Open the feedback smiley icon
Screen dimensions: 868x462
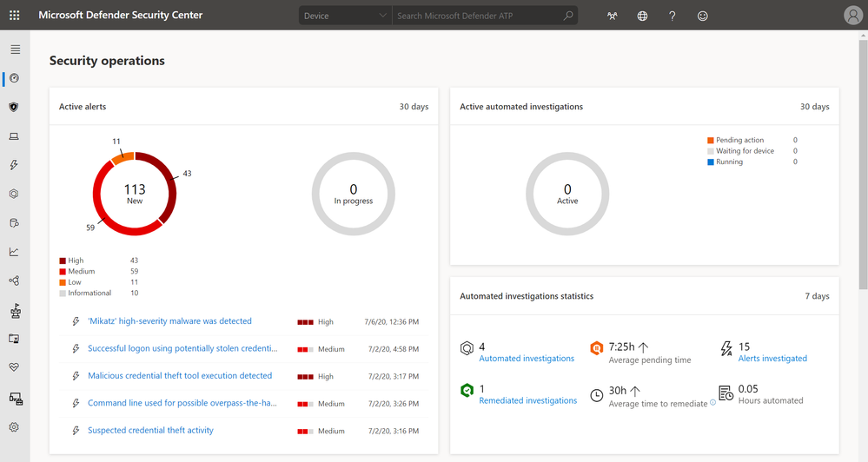[703, 16]
